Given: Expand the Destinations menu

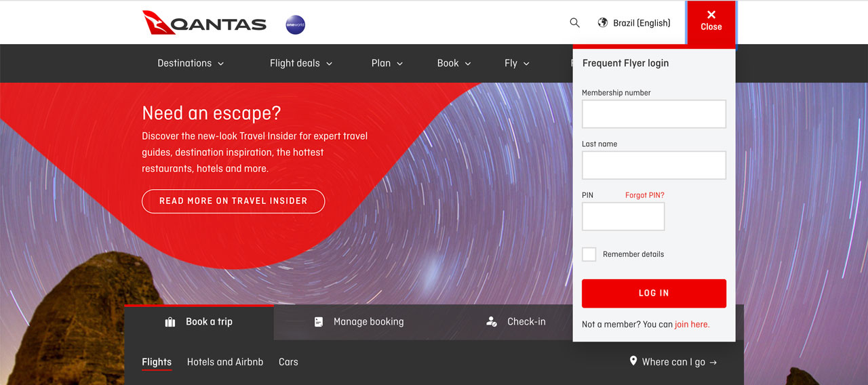Looking at the screenshot, I should (191, 63).
